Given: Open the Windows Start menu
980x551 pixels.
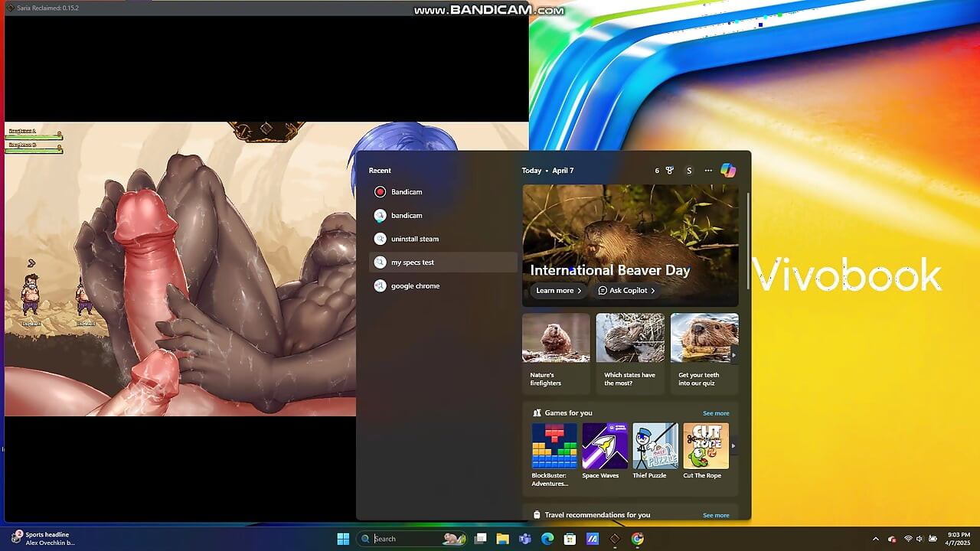Looking at the screenshot, I should (x=343, y=539).
